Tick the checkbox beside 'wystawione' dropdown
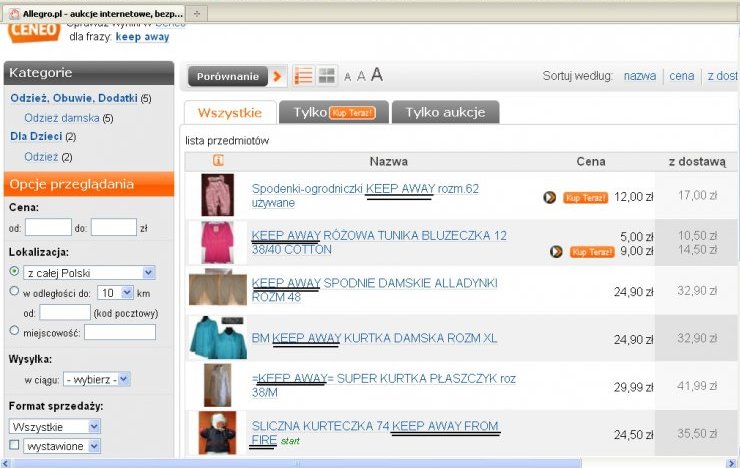Screen dimensions: 740x468 (x=14, y=445)
